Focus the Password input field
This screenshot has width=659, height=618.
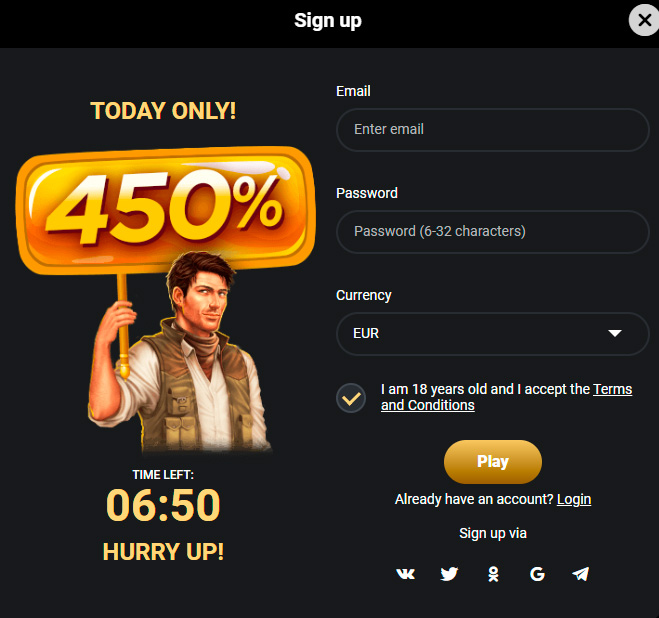pos(493,232)
